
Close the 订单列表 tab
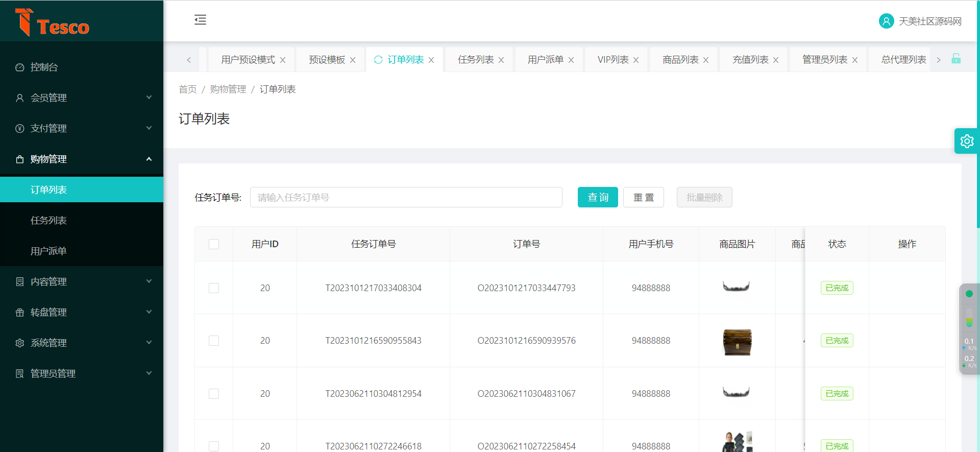pyautogui.click(x=431, y=60)
